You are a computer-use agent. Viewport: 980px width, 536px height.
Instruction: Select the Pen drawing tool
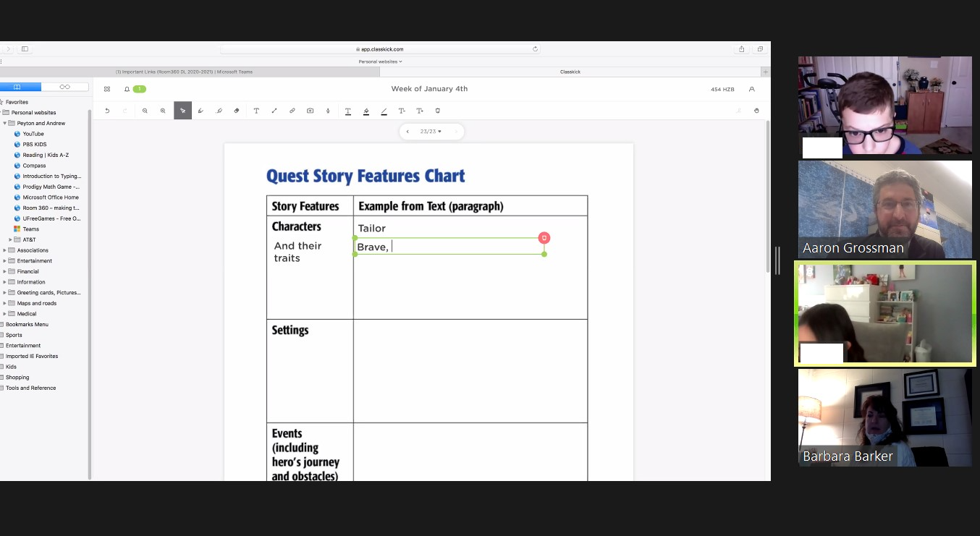(200, 111)
